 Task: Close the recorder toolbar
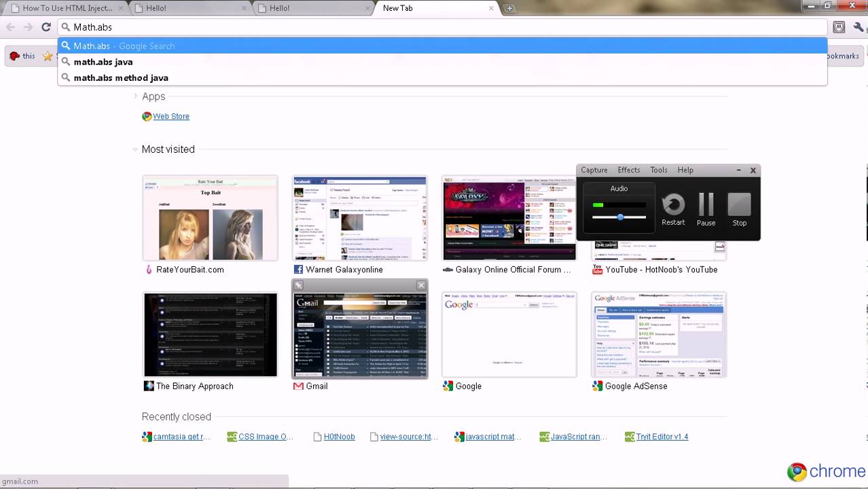click(753, 170)
